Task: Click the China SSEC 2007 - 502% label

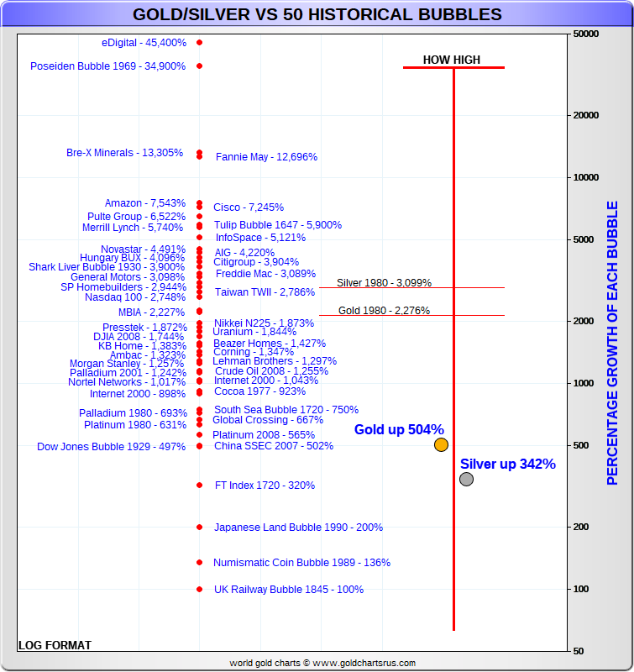Action: (274, 446)
